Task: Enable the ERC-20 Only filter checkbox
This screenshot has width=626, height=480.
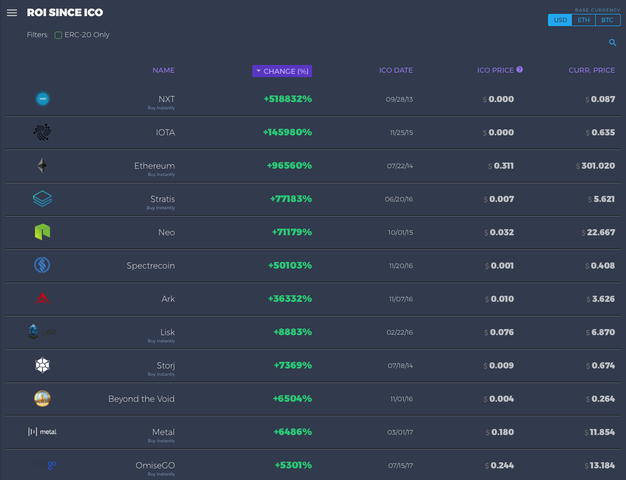Action: [x=58, y=35]
